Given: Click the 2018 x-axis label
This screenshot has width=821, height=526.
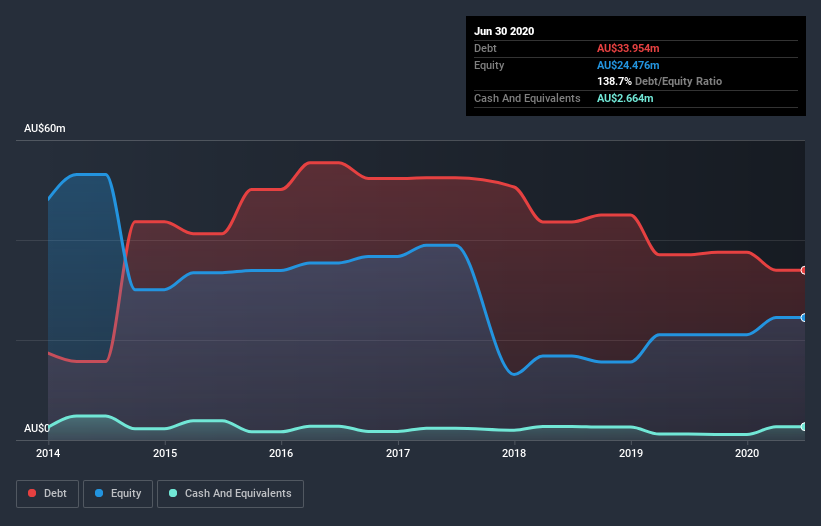Looking at the screenshot, I should [514, 453].
